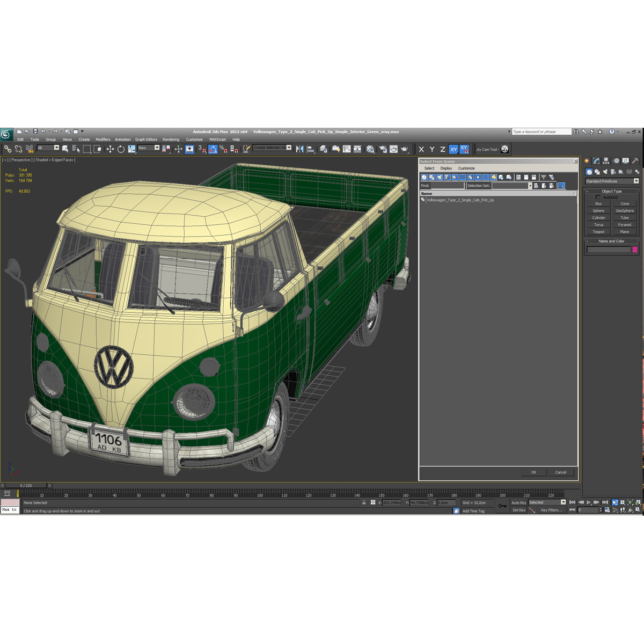The height and width of the screenshot is (644, 644).
Task: Click the time slider 0 / 225 handle
Action: [26, 485]
